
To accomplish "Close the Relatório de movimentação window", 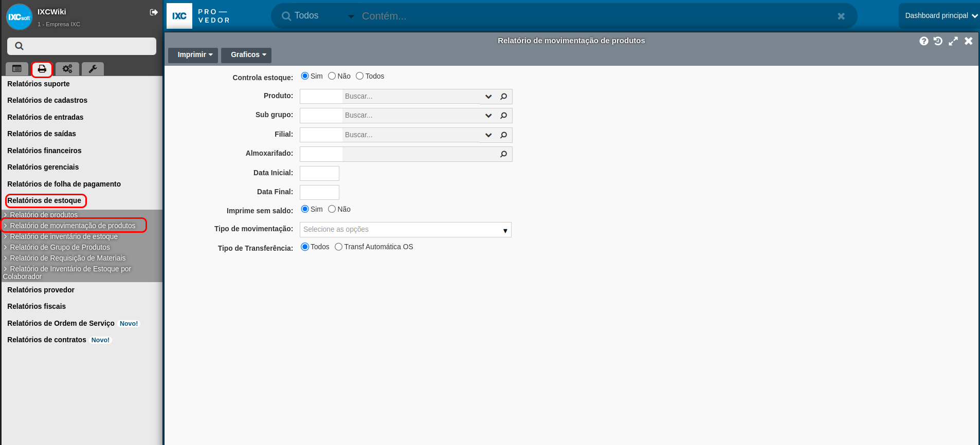I will pos(969,41).
